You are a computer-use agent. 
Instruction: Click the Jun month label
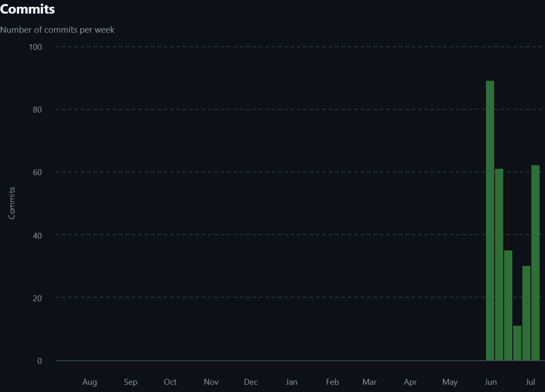[x=490, y=382]
